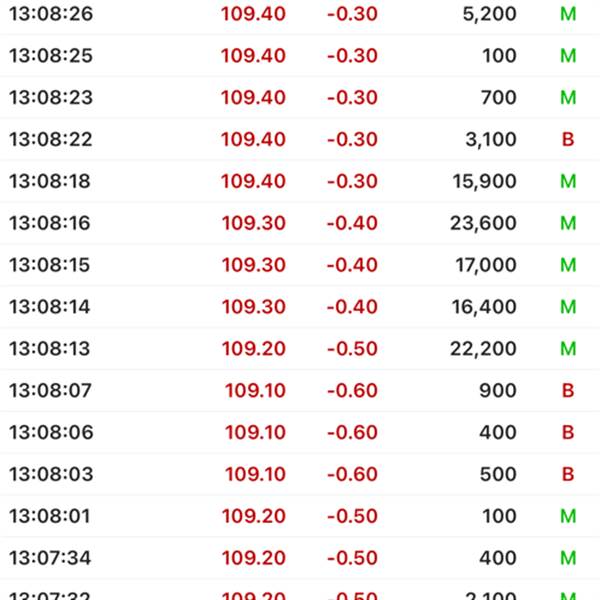Click the -0.60 change at 13:08:07
600x600 pixels.
(352, 391)
